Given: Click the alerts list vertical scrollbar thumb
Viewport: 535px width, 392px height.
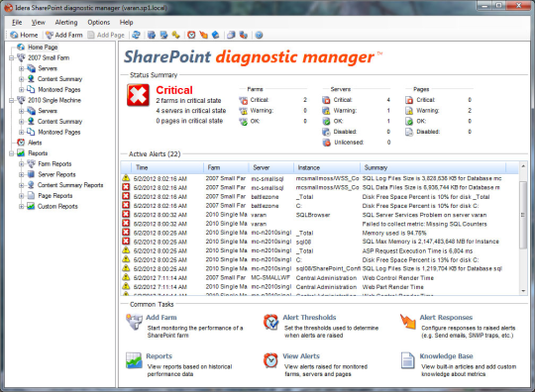Looking at the screenshot, I should click(523, 215).
